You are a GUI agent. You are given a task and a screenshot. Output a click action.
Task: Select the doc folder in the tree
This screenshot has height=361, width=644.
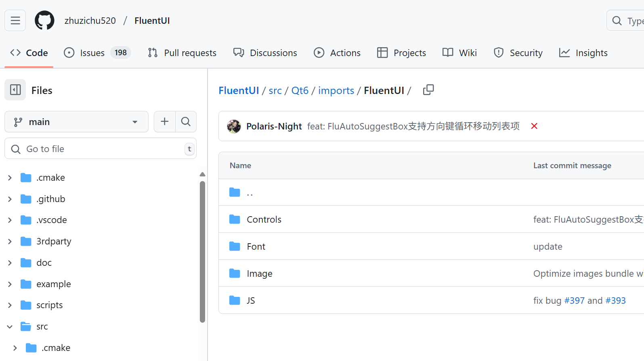[x=44, y=263]
